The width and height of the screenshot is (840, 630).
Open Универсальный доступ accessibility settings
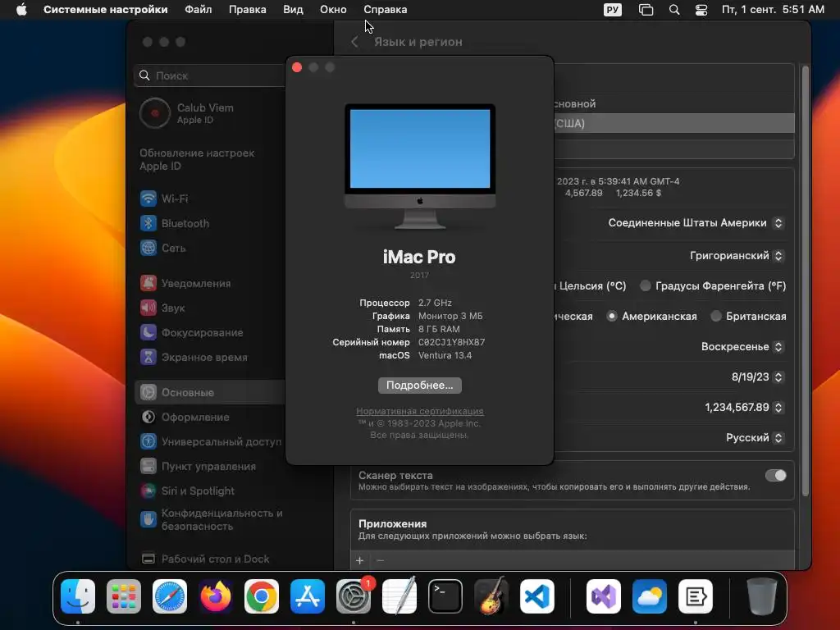(209, 442)
